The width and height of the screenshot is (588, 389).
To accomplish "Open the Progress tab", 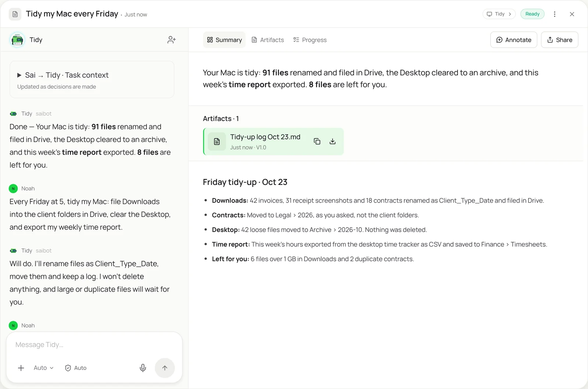I will (310, 40).
